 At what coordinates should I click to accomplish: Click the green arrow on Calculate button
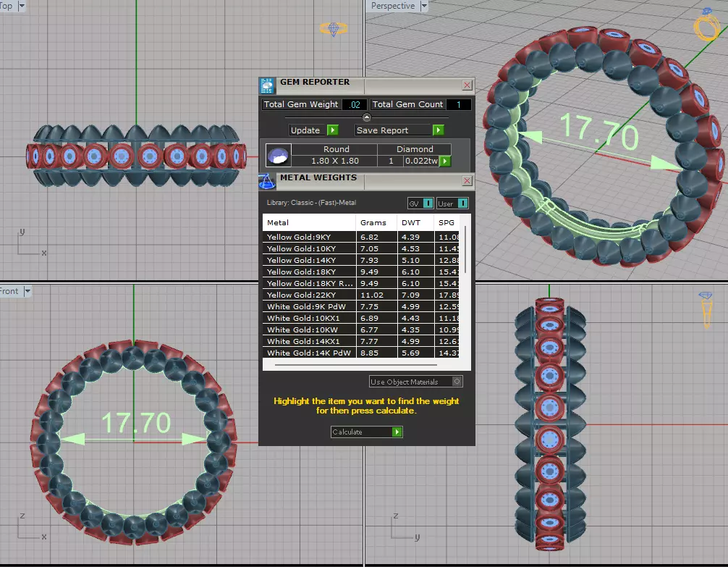[x=397, y=432]
